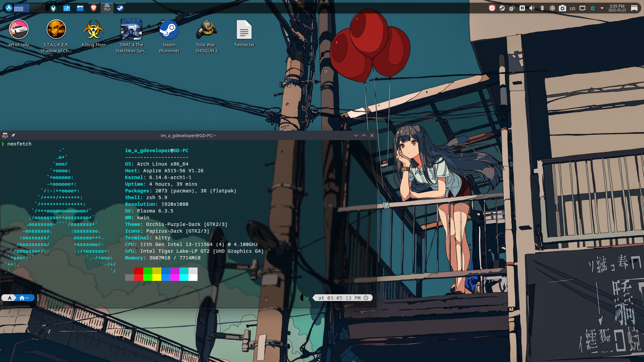
Task: Click the 'at 03:05:13 PM' prompt time
Action: pyautogui.click(x=342, y=298)
